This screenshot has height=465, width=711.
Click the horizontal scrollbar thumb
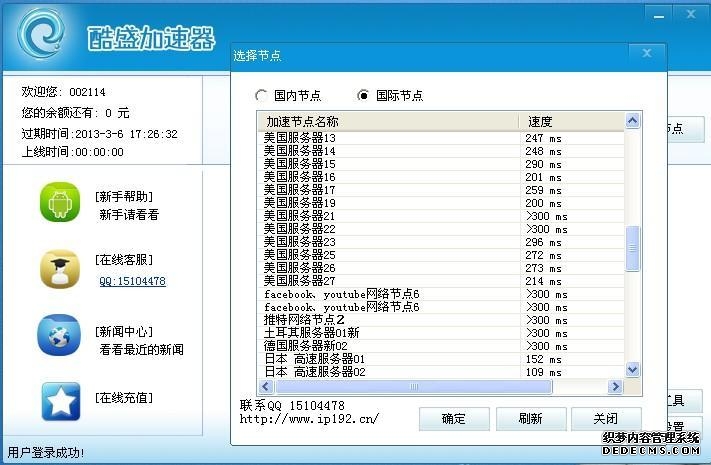[414, 387]
